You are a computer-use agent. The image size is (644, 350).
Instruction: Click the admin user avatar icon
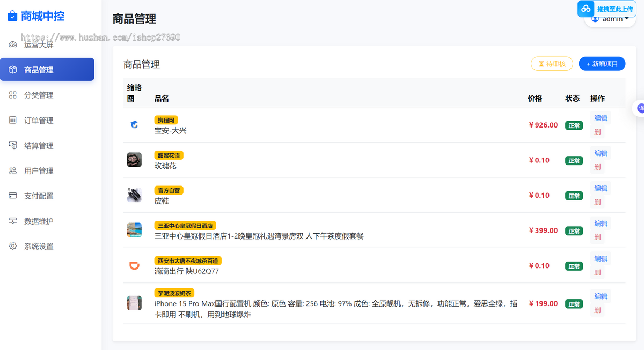click(x=595, y=19)
